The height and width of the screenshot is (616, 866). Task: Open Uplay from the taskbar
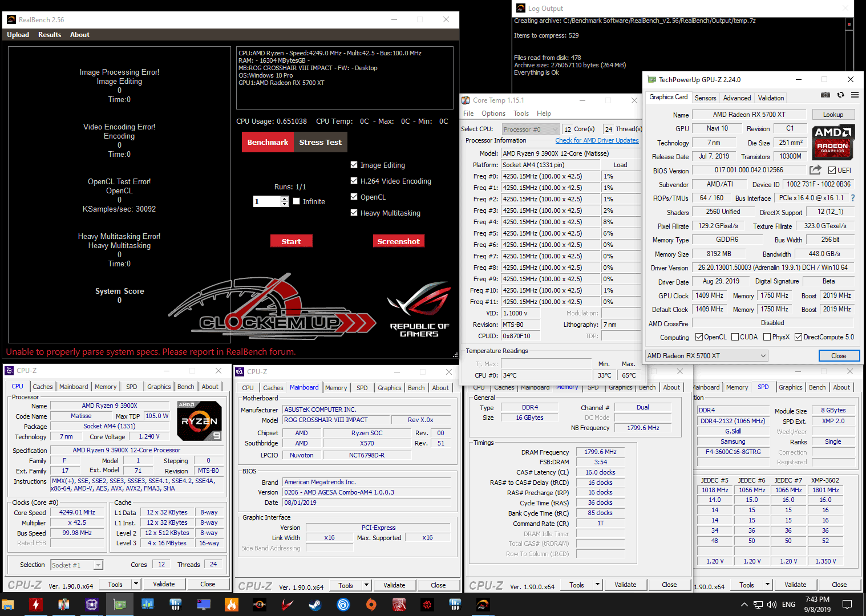tap(343, 605)
